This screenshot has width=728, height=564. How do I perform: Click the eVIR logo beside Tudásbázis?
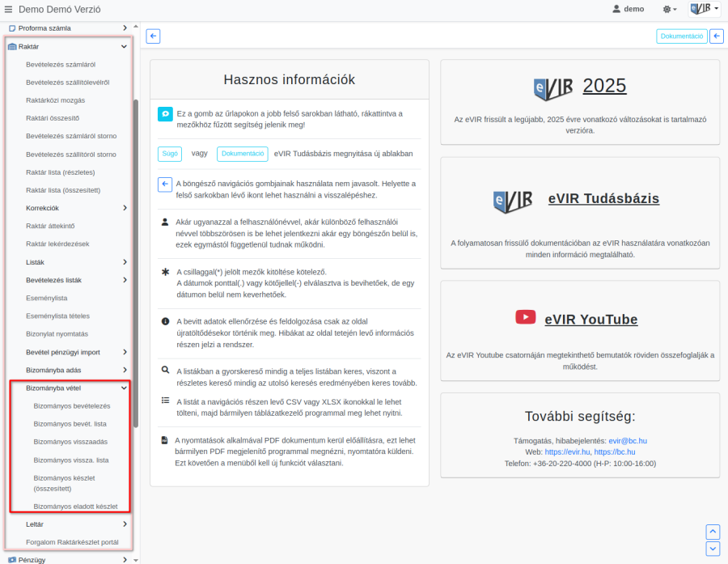pos(513,201)
